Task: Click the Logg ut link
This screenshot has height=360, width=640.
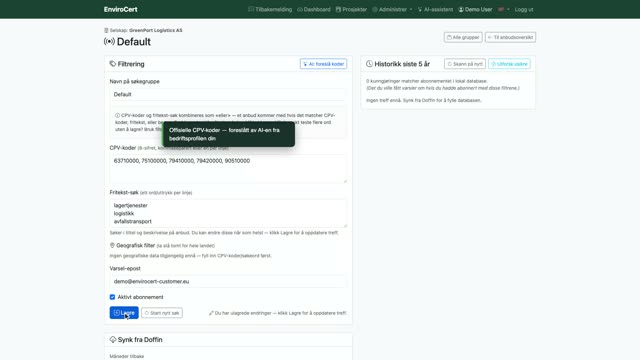Action: [x=524, y=9]
